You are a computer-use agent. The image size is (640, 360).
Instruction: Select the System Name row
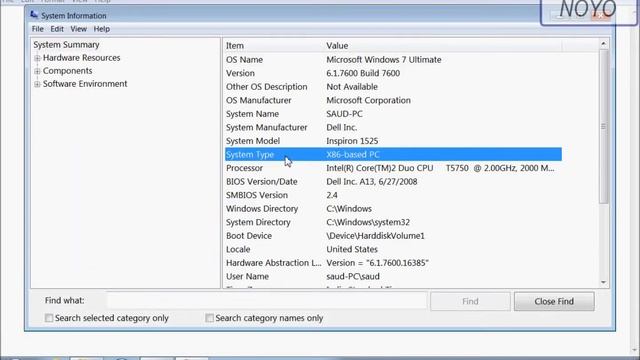tap(393, 113)
